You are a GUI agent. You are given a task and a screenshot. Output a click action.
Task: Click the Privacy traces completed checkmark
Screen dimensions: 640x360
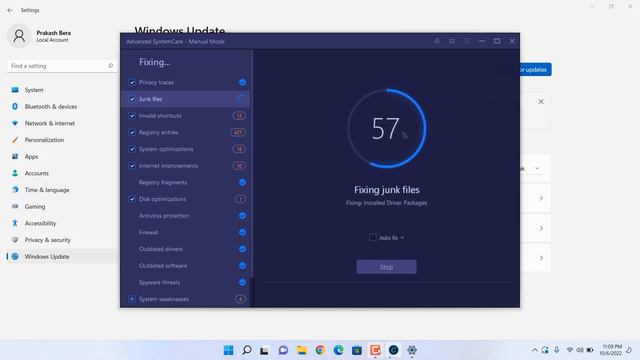tap(242, 82)
